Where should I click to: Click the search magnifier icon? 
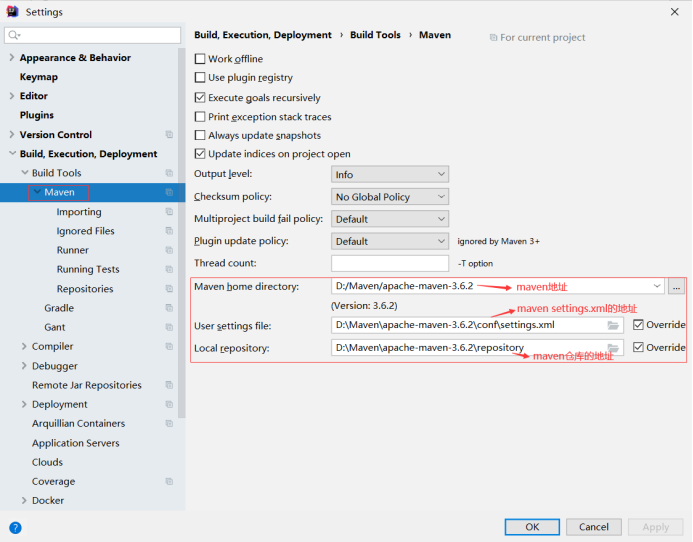pos(14,35)
